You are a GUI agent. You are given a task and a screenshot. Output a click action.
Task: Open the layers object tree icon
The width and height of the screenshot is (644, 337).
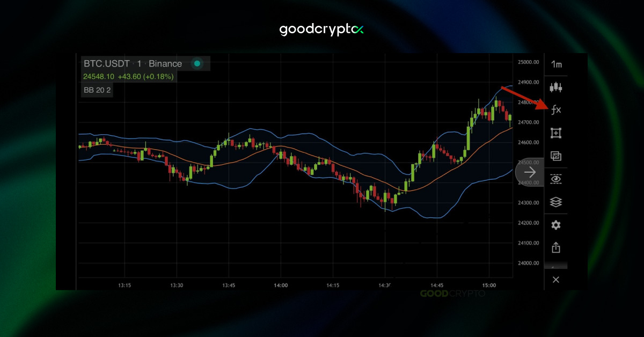click(556, 202)
